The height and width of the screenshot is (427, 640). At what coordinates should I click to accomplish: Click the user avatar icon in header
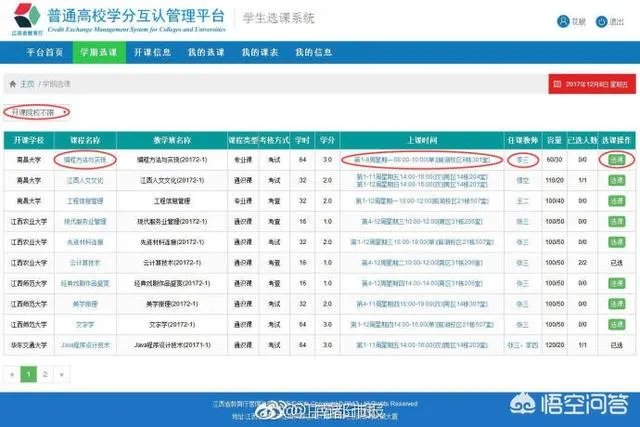pos(563,21)
